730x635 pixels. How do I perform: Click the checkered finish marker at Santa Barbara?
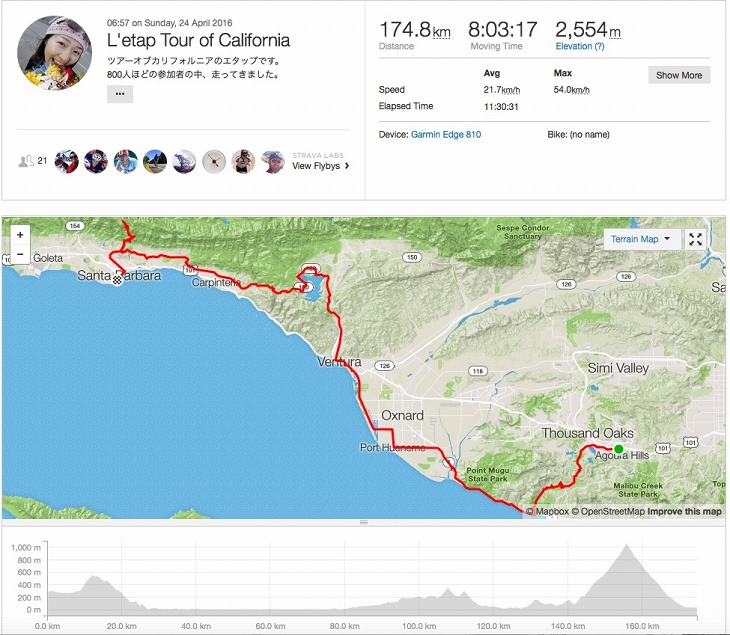click(x=117, y=280)
